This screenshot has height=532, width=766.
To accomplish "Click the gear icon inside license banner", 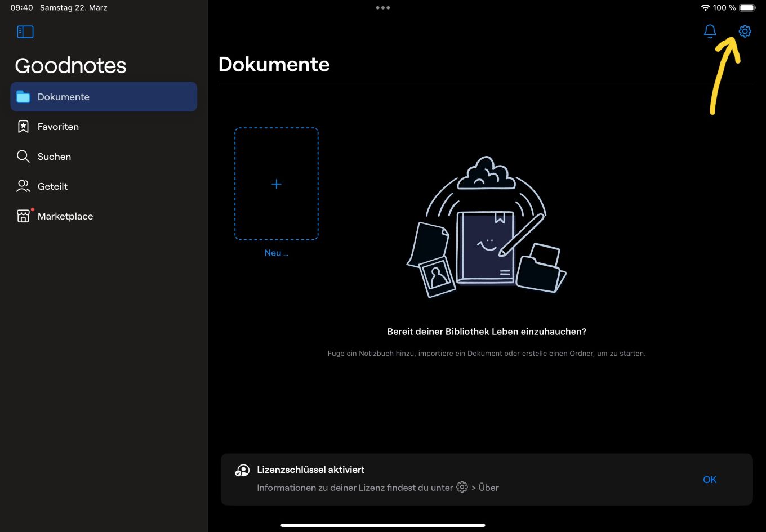I will coord(462,487).
